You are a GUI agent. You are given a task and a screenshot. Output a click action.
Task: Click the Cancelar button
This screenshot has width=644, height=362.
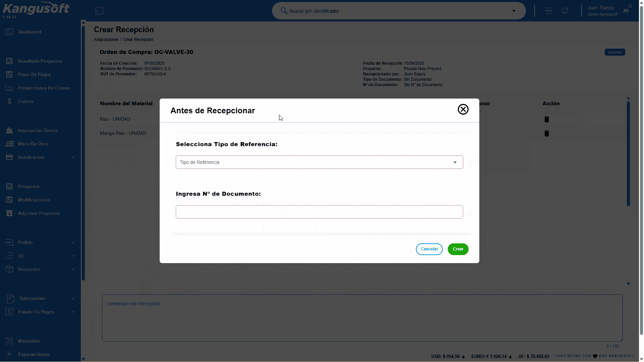[x=429, y=249]
